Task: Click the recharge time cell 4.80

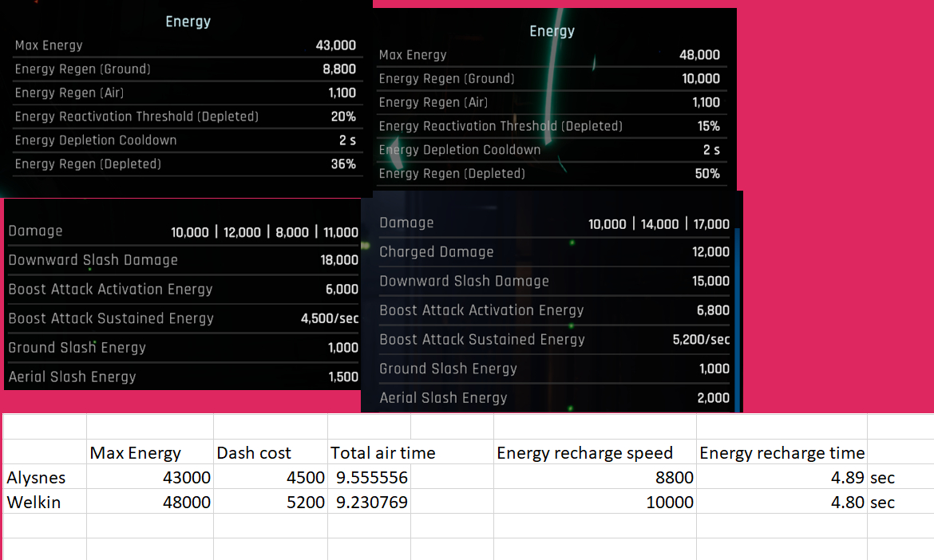Action: point(782,502)
